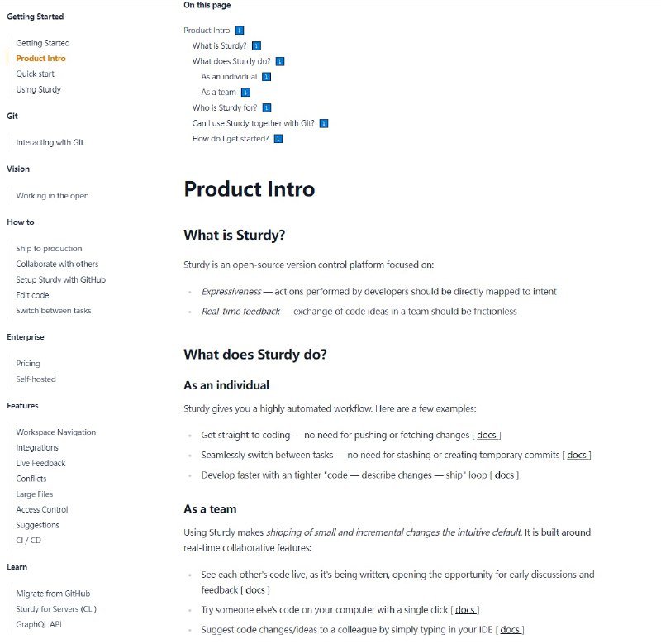Click arrow icon beside What is Sturdy?
Viewport: 661px width, 644px height.
(256, 46)
